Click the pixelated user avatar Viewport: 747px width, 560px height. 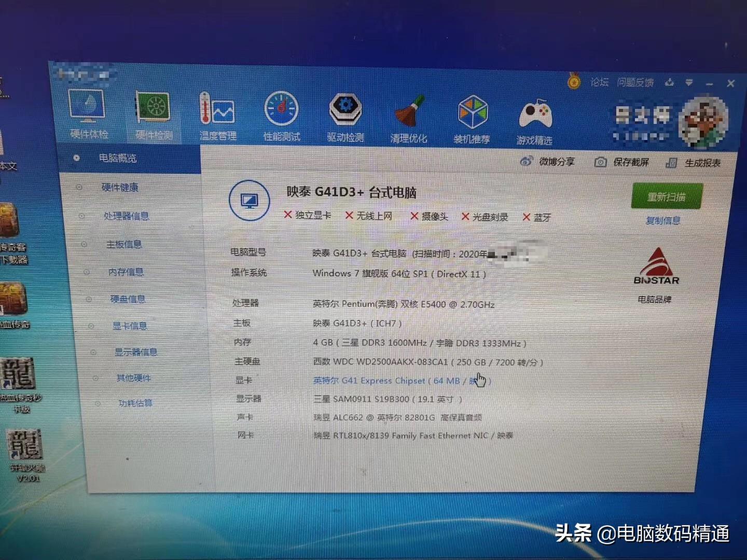(x=704, y=121)
